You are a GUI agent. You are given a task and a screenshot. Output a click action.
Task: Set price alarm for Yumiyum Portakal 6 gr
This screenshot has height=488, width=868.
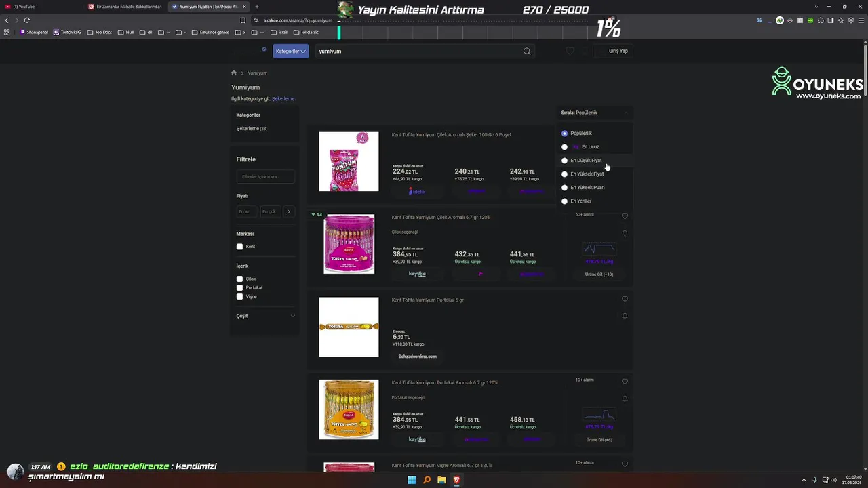625,316
